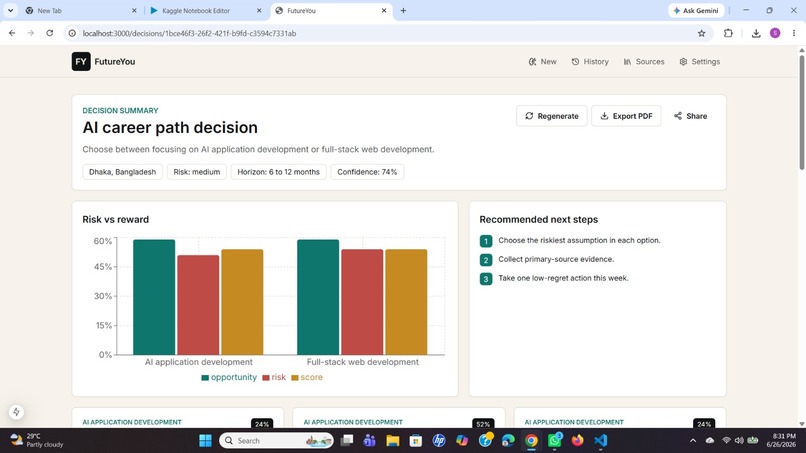The height and width of the screenshot is (453, 806).
Task: Click the Regenerate button
Action: (x=552, y=116)
